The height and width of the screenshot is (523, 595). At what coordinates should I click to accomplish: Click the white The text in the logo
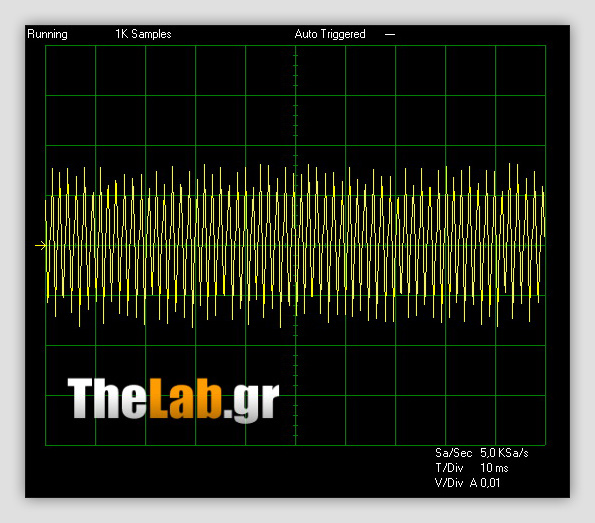coord(108,398)
